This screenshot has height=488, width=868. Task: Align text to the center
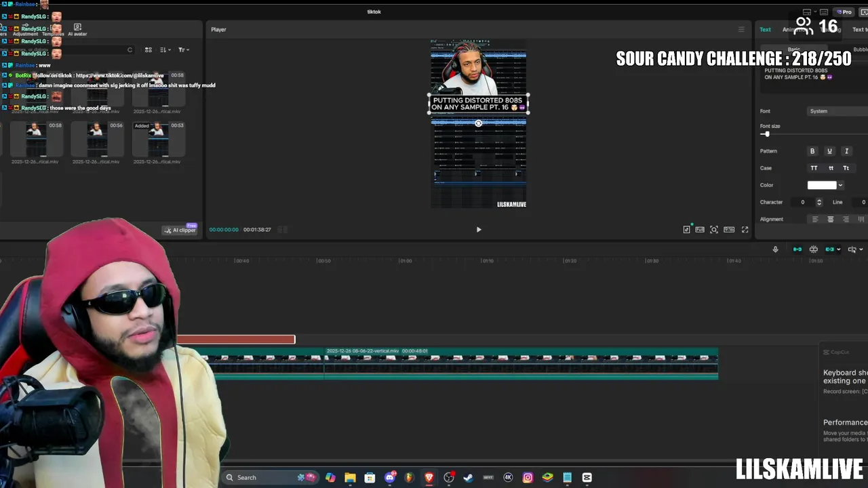tap(830, 220)
